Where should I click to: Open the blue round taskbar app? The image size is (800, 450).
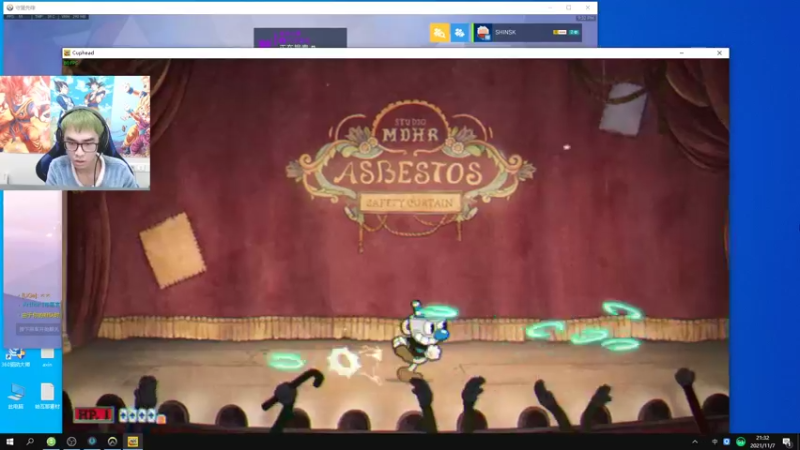(92, 442)
